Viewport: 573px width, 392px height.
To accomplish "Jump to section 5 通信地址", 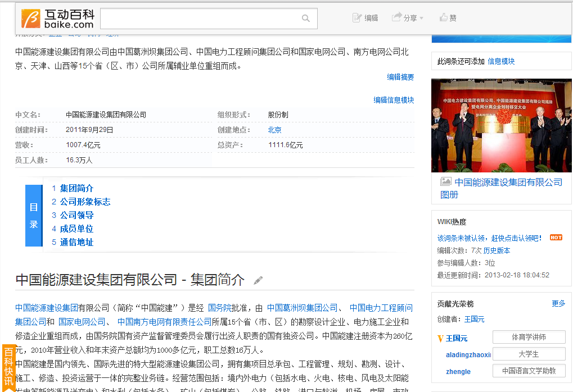I will click(x=76, y=243).
